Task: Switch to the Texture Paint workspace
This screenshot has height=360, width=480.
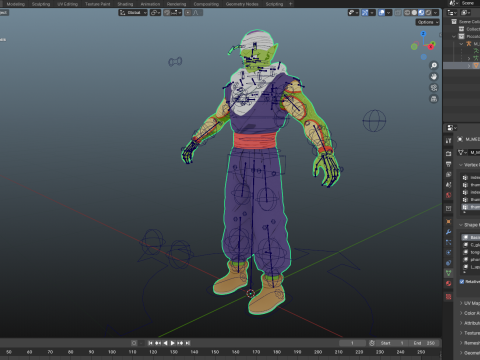Action: point(97,4)
